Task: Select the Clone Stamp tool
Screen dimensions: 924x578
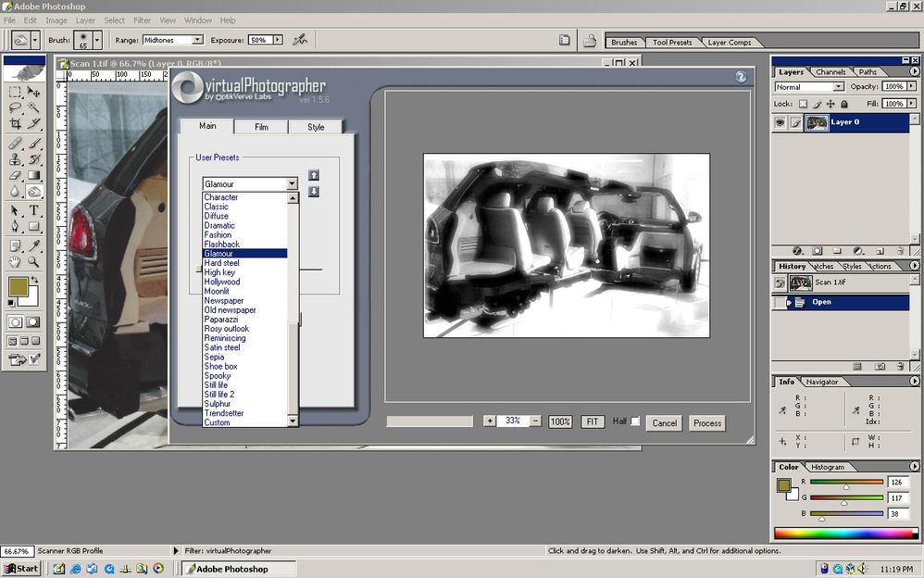Action: click(16, 159)
